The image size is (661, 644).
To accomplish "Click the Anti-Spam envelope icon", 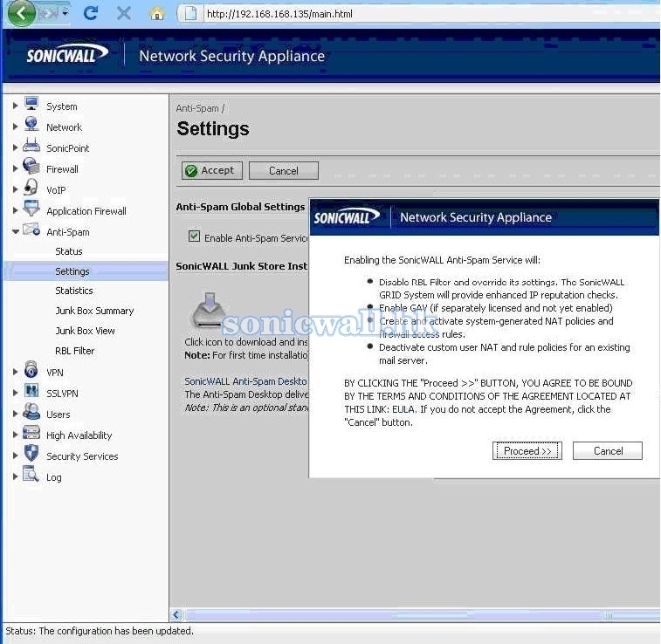I will (x=31, y=230).
